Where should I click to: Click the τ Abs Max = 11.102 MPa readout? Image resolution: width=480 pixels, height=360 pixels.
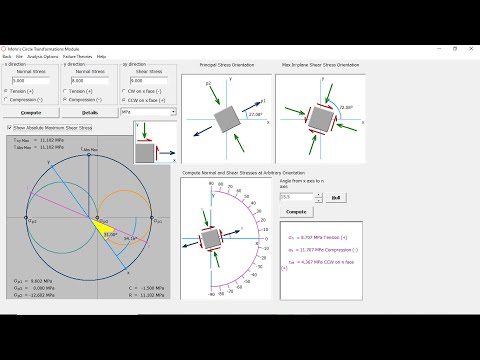tap(39, 147)
